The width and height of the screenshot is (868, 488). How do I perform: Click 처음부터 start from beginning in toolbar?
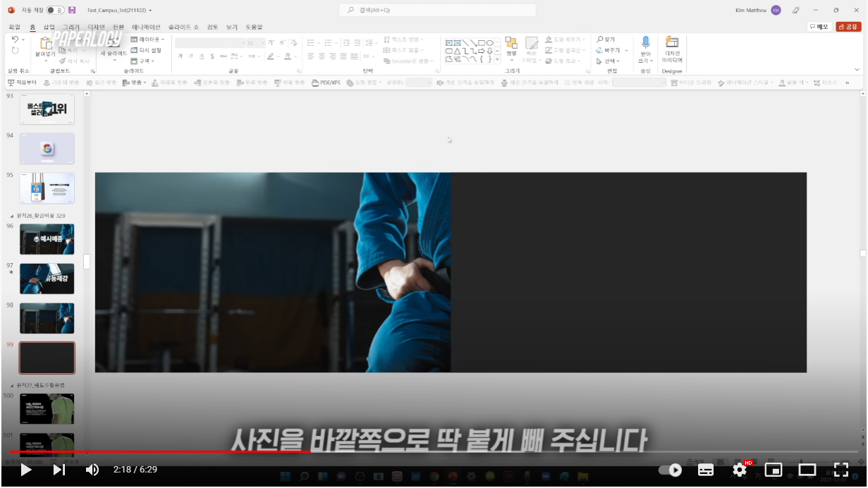point(22,83)
